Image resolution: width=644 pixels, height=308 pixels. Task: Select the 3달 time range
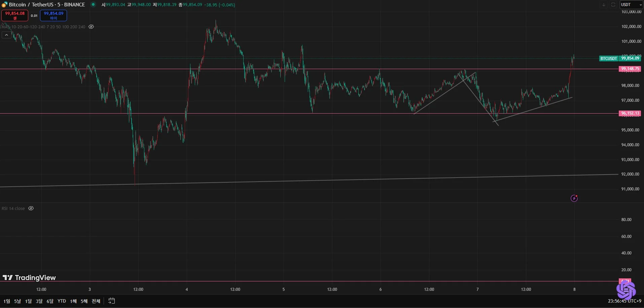[x=39, y=301]
